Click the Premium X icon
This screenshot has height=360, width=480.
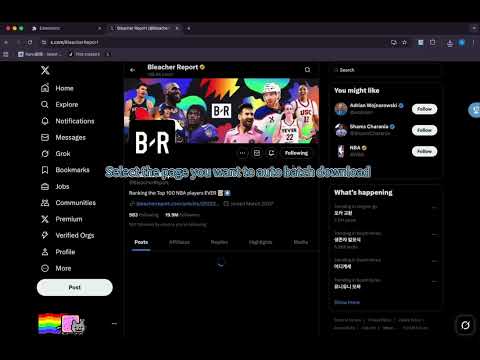pos(45,219)
